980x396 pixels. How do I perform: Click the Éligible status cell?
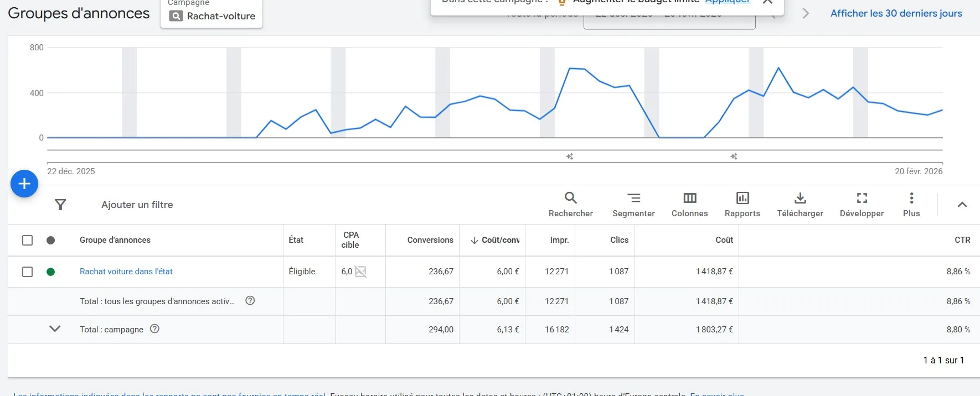[x=302, y=272]
